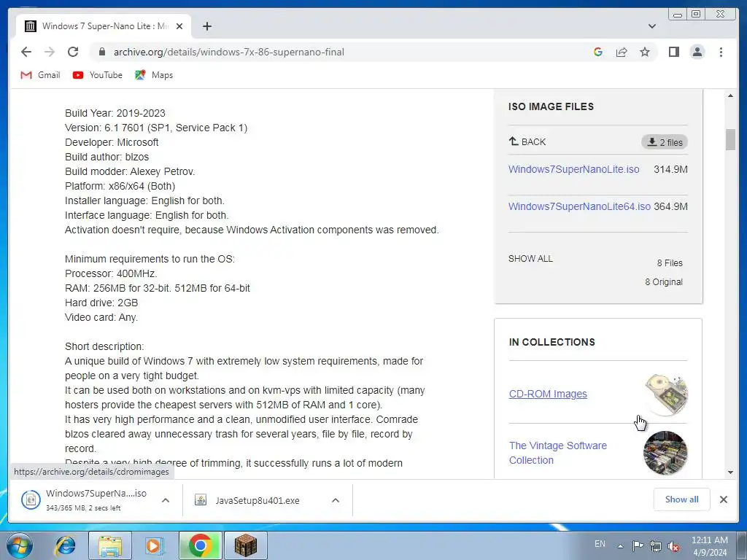Click the 8 Original count text
Screen dimensions: 747x560
coord(664,282)
